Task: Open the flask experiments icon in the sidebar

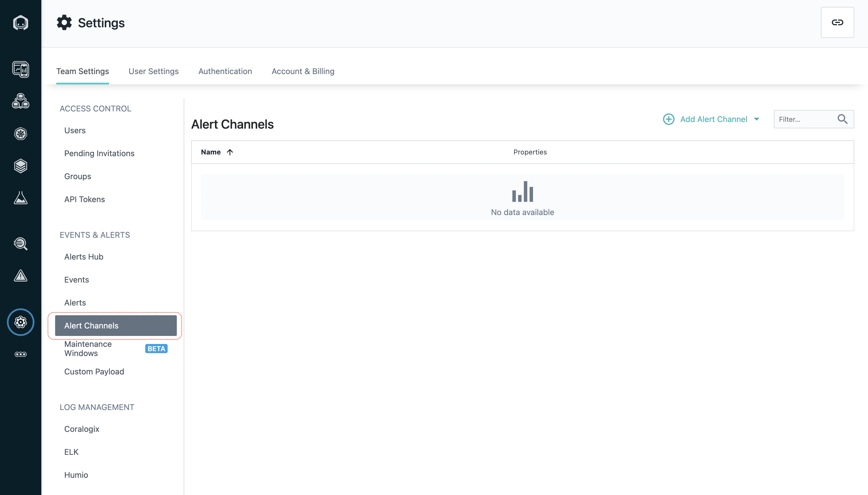Action: 20,198
